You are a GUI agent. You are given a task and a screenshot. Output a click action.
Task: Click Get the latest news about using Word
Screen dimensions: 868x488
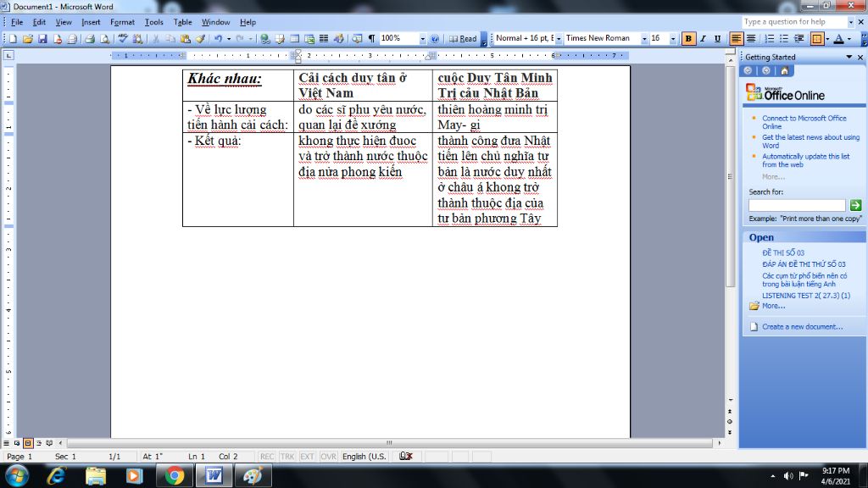pyautogui.click(x=810, y=141)
